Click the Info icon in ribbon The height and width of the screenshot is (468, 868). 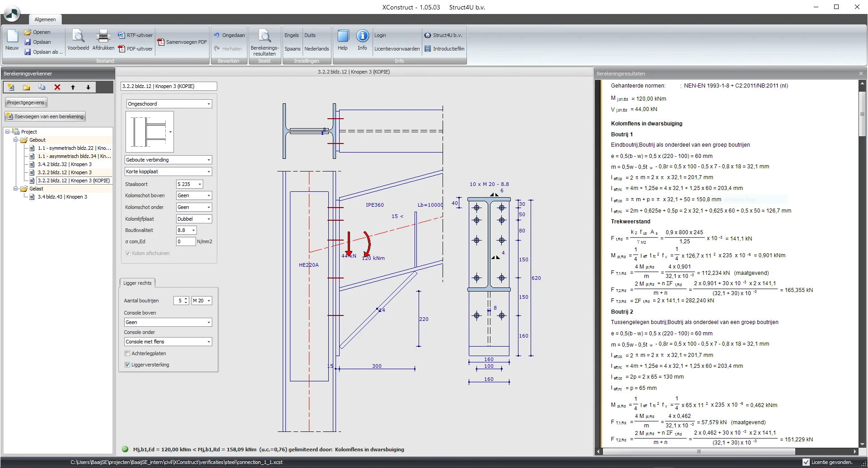point(362,37)
